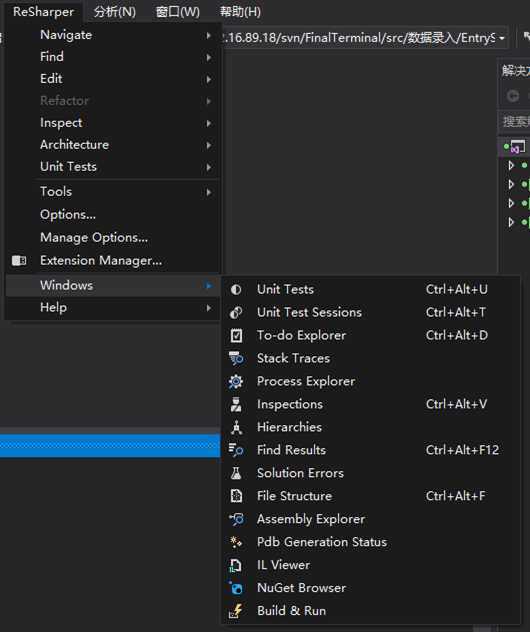Screen dimensions: 530x632
Task: Click the round back button in Solution Explorer
Action: (x=513, y=96)
